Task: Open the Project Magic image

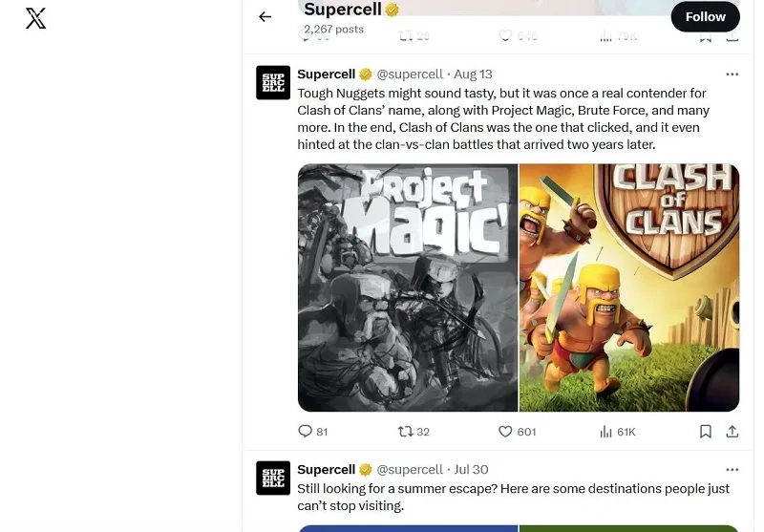Action: pos(408,287)
